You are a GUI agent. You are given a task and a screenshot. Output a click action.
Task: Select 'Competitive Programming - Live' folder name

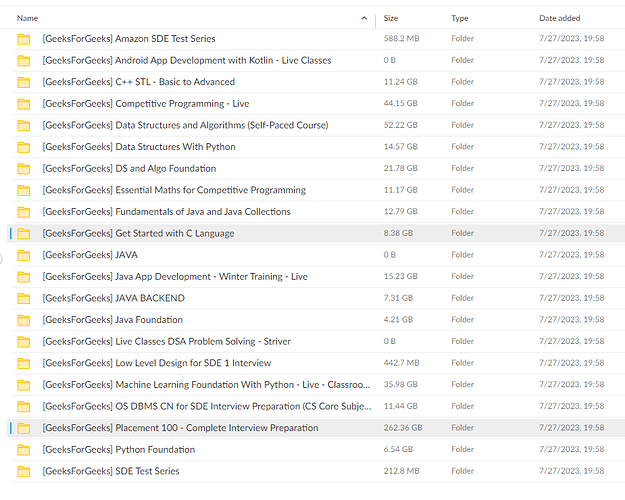click(182, 104)
